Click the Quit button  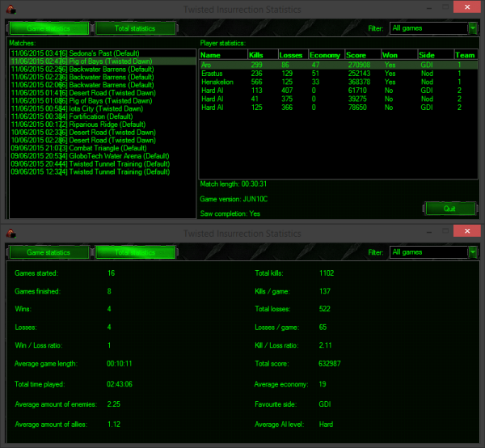click(450, 209)
